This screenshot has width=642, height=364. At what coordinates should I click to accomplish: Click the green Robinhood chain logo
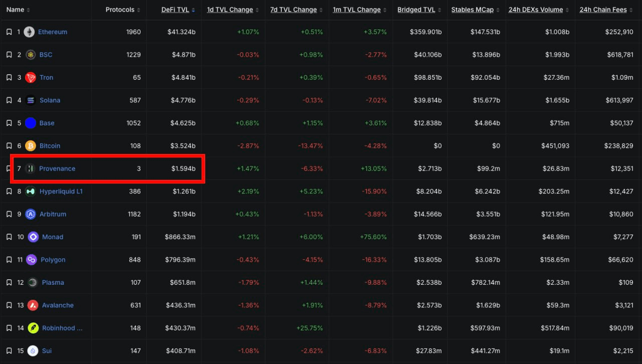click(x=33, y=328)
